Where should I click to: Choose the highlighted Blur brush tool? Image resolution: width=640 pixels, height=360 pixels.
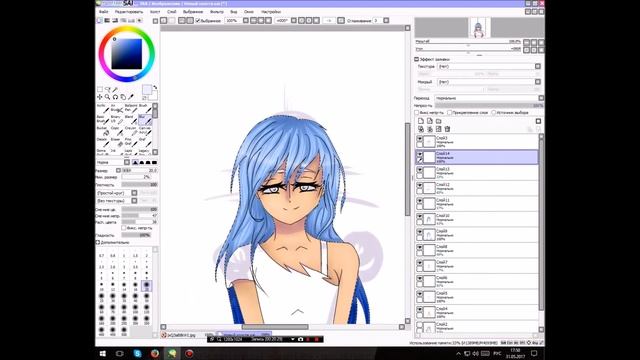pos(145,119)
